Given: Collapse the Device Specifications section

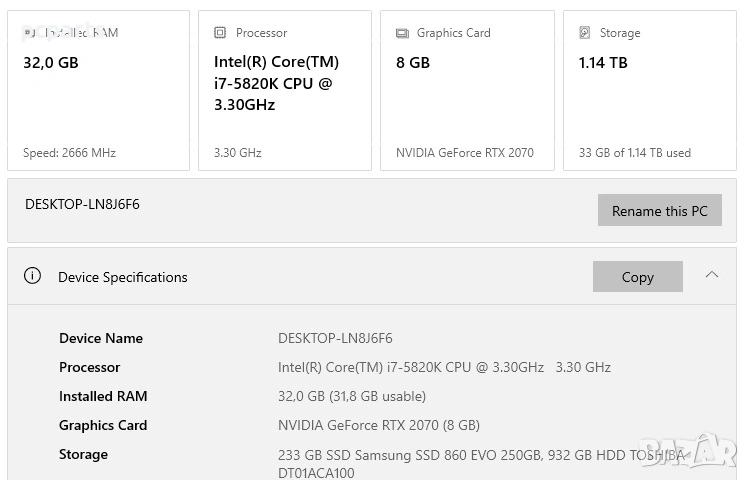Looking at the screenshot, I should click(712, 275).
